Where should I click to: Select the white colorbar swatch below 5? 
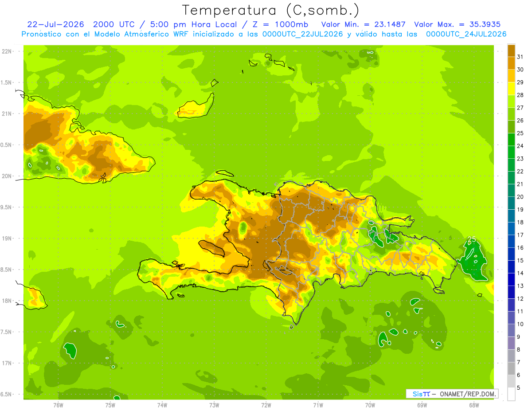click(x=511, y=394)
